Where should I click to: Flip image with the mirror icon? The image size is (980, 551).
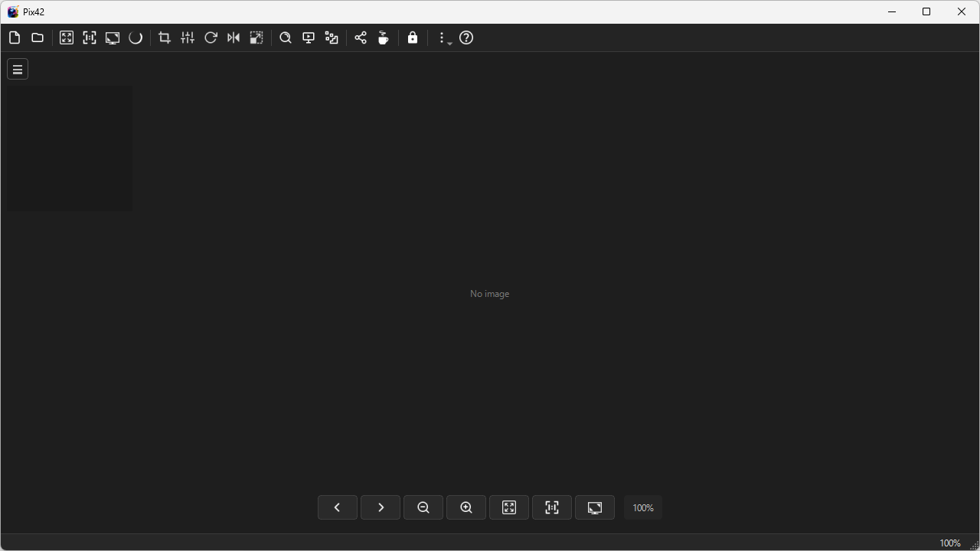pyautogui.click(x=234, y=37)
